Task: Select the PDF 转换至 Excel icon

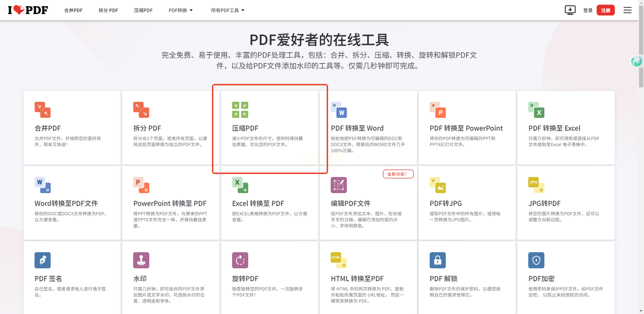Action: coord(537,110)
